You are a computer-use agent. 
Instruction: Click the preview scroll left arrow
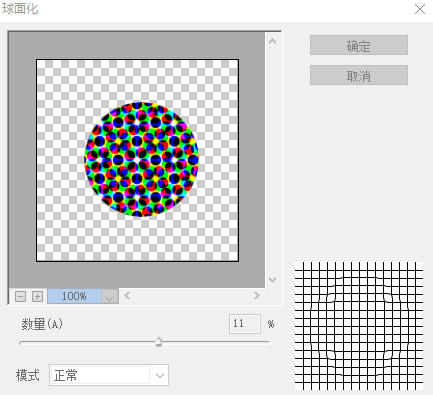(127, 295)
